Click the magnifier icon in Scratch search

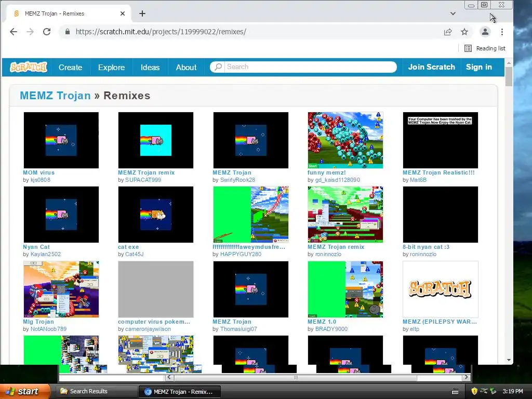218,67
